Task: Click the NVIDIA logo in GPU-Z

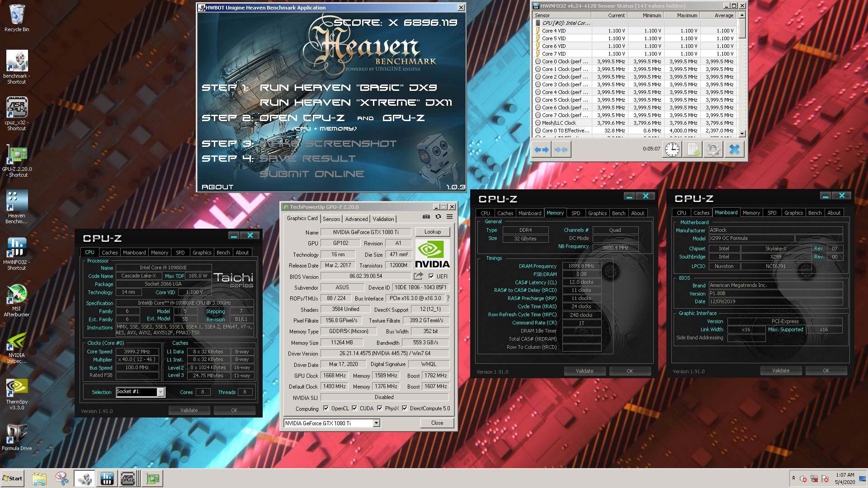Action: coord(432,254)
